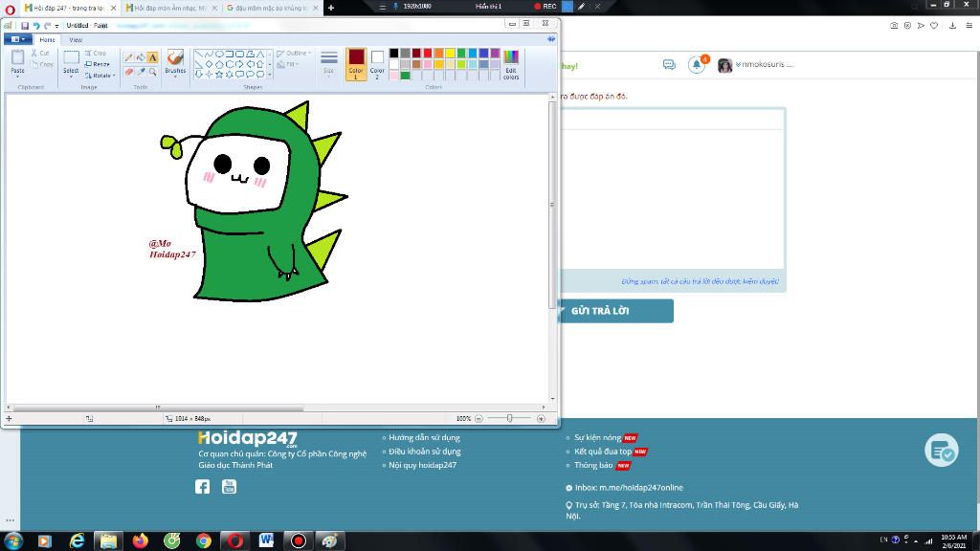Viewport: 980px width, 551px height.
Task: Click the GỬI TRẢ LỜI button
Action: click(616, 311)
